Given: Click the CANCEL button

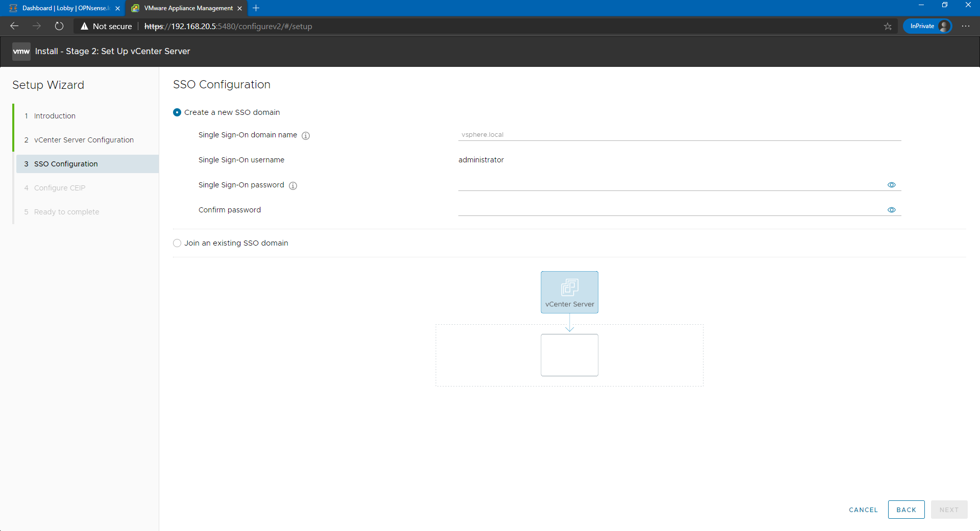Looking at the screenshot, I should [863, 510].
